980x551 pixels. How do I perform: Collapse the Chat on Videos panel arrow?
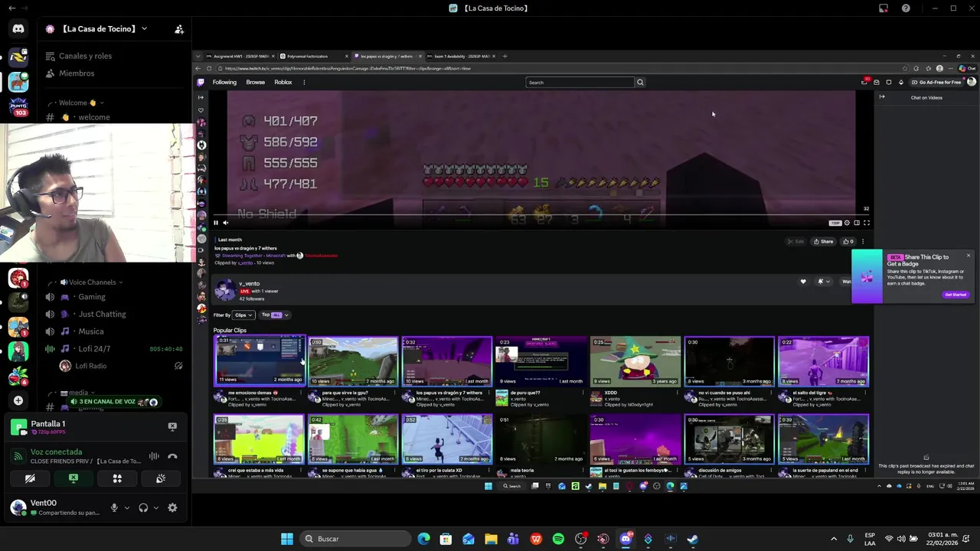pos(882,97)
